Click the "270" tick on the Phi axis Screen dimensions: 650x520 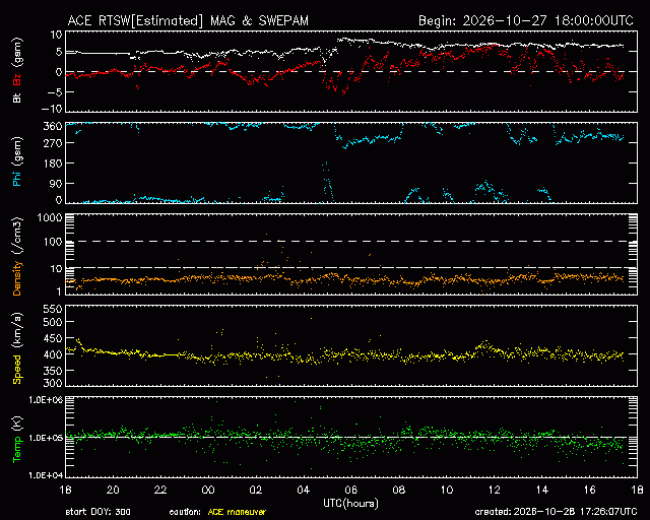coord(53,143)
